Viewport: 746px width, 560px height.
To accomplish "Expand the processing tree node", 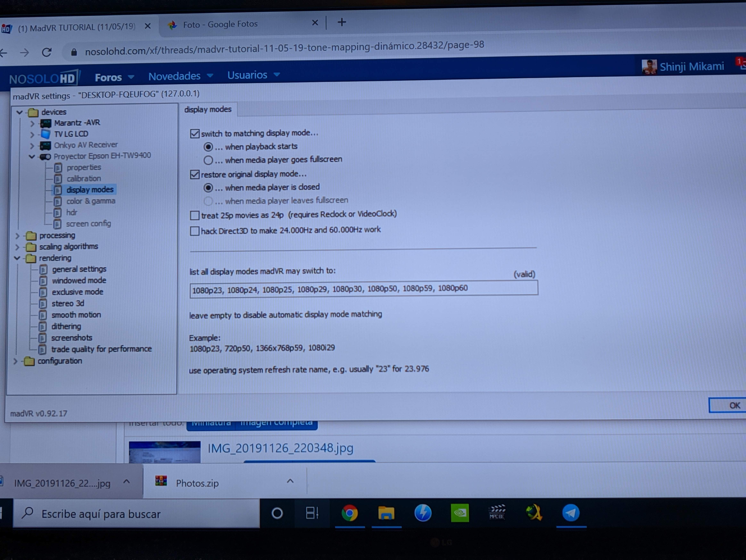I will click(17, 236).
